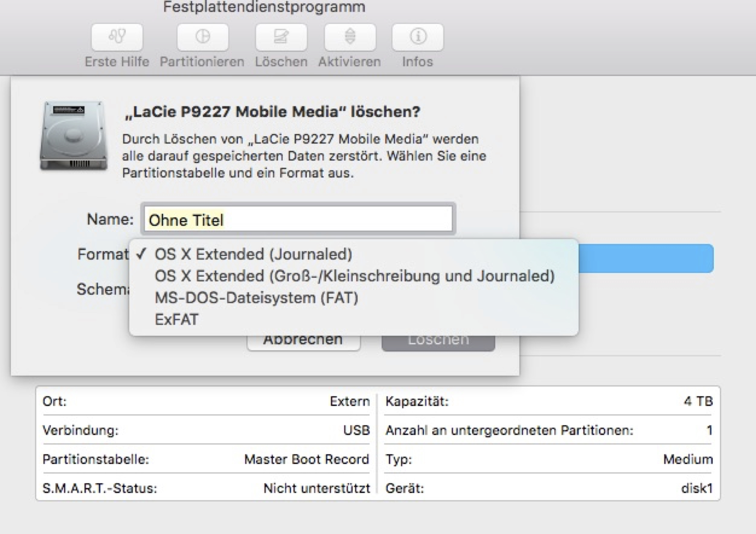This screenshot has width=756, height=534.
Task: Click the Ort value Extern
Action: point(350,401)
